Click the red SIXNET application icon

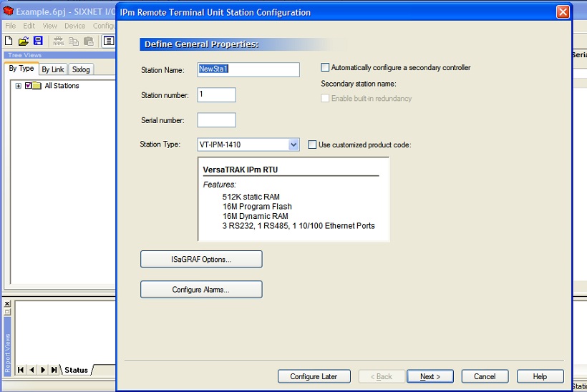(x=9, y=11)
